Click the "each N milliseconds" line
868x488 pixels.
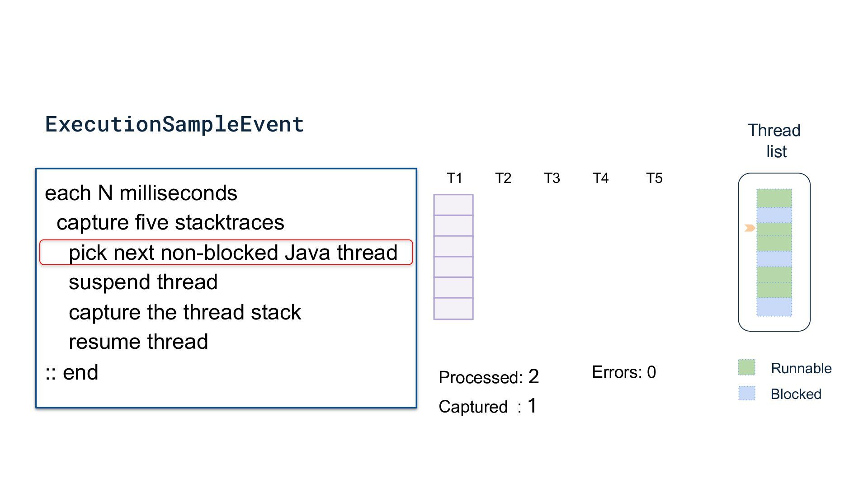tap(141, 193)
